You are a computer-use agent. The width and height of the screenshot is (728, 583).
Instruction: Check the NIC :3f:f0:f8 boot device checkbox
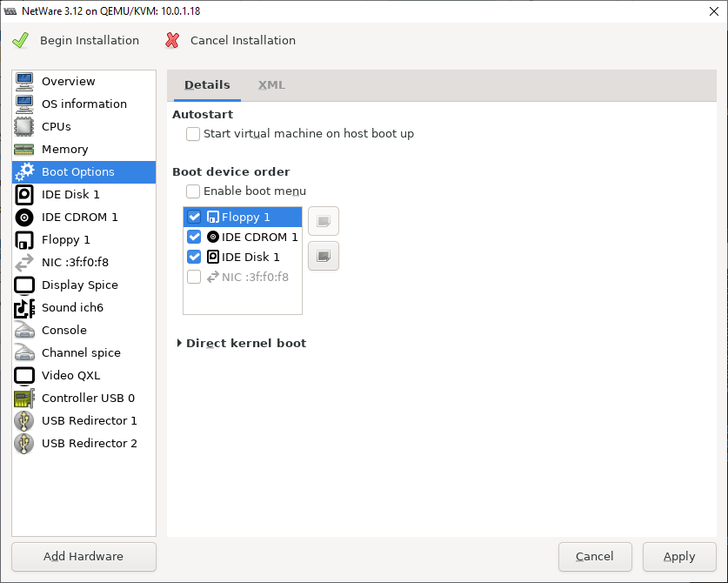(x=194, y=277)
